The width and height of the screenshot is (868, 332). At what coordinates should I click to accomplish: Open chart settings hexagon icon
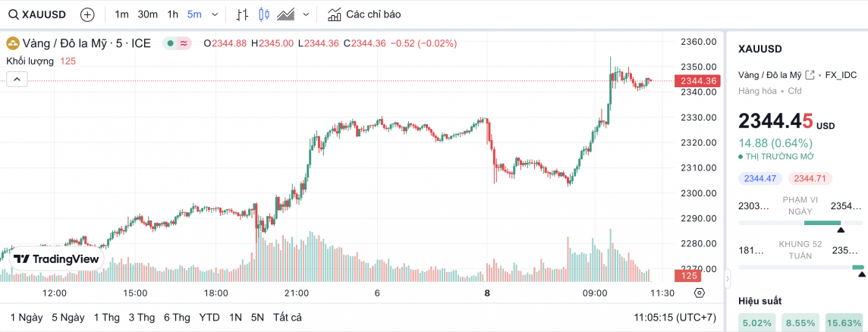click(699, 293)
